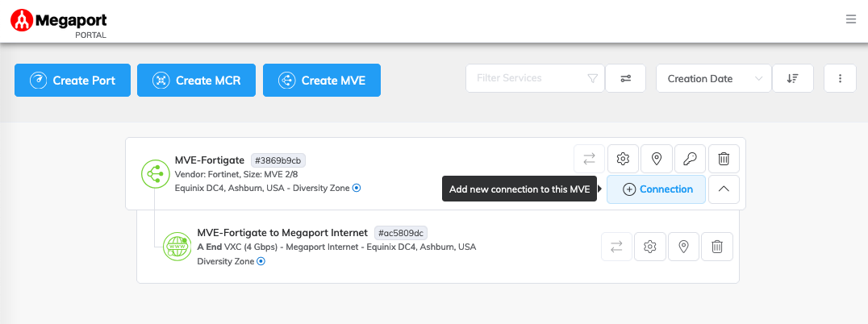Click into the Filter Services field
868x324 pixels.
(535, 78)
